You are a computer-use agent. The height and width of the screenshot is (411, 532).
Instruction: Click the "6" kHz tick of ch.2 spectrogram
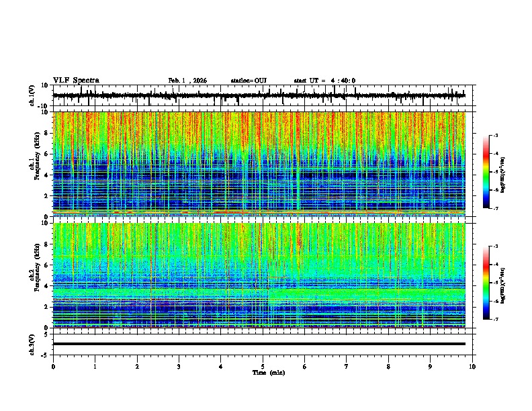(47, 265)
